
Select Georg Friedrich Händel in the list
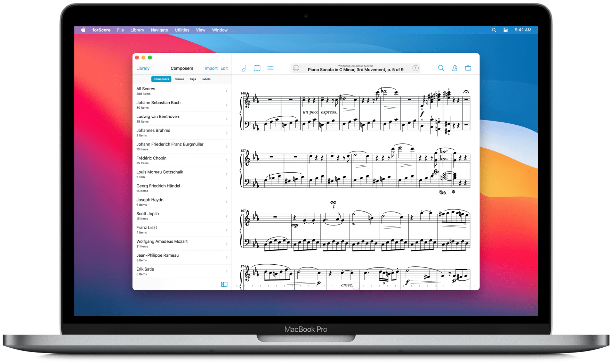[182, 188]
